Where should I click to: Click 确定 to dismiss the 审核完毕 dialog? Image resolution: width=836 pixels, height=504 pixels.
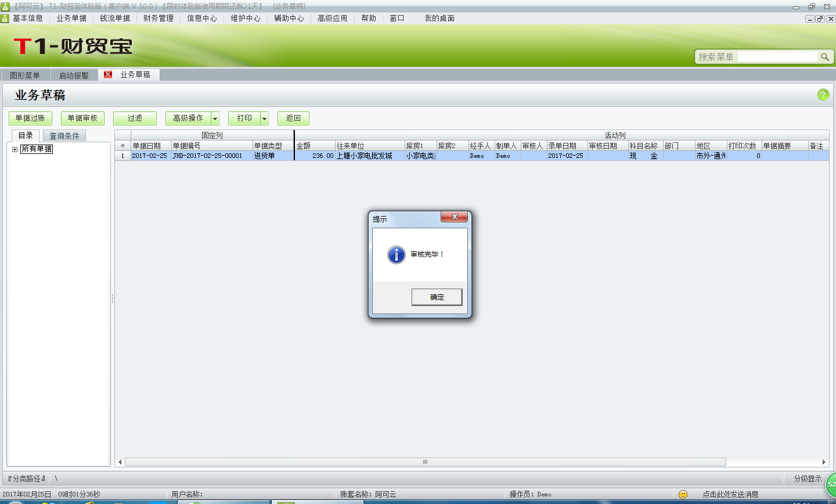(437, 297)
